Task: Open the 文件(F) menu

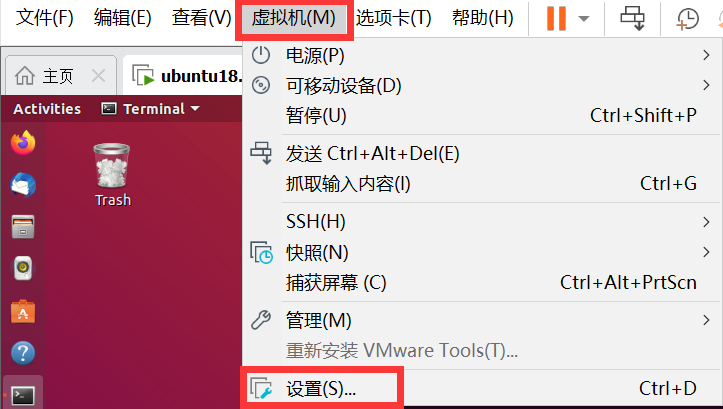Action: tap(45, 18)
